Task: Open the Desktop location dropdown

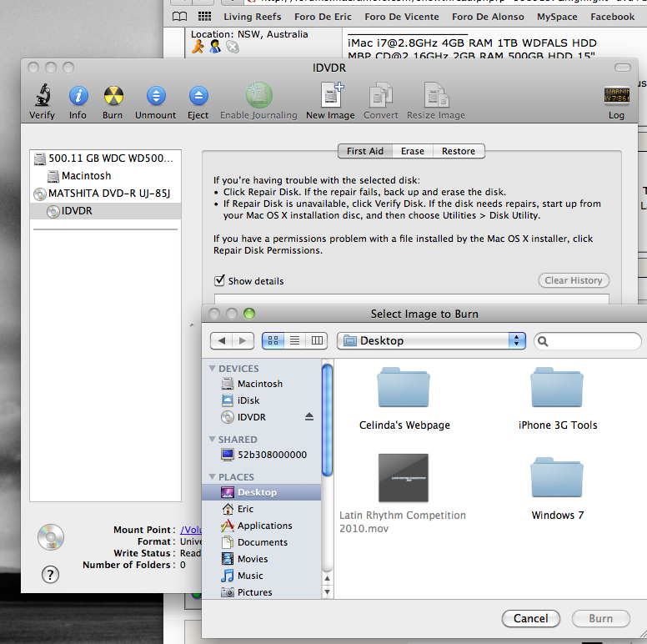Action: 431,340
